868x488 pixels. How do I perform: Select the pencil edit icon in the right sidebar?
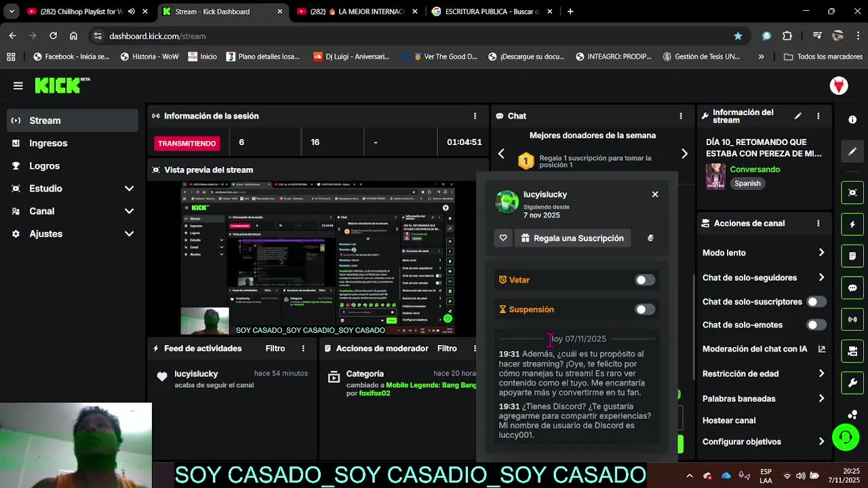point(852,151)
